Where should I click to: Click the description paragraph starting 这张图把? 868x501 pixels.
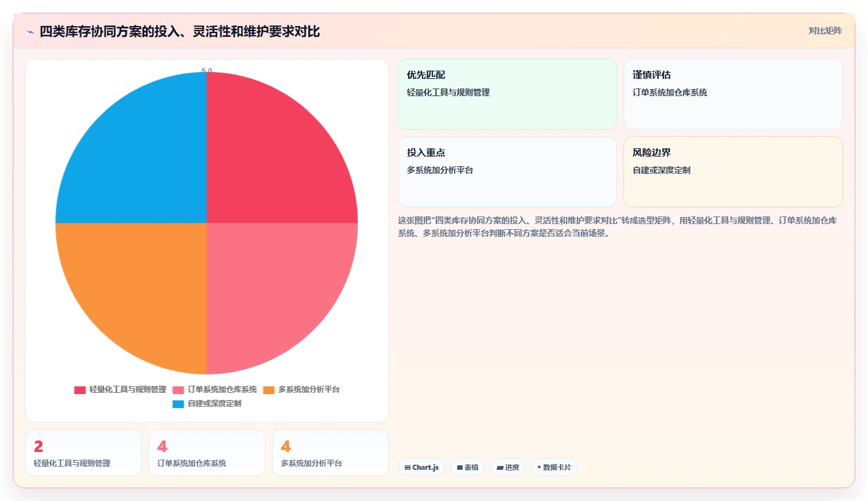click(x=618, y=226)
